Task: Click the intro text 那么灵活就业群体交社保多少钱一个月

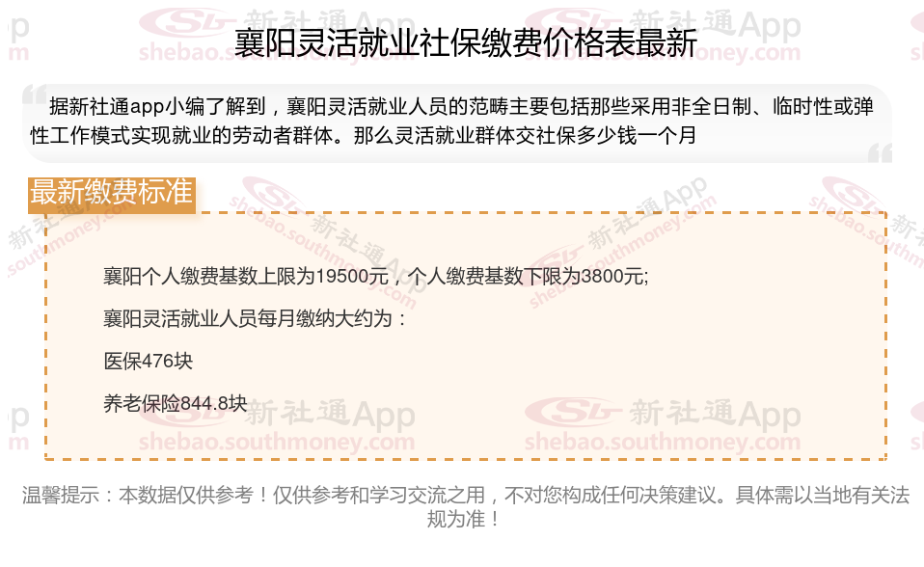Action: 525,136
